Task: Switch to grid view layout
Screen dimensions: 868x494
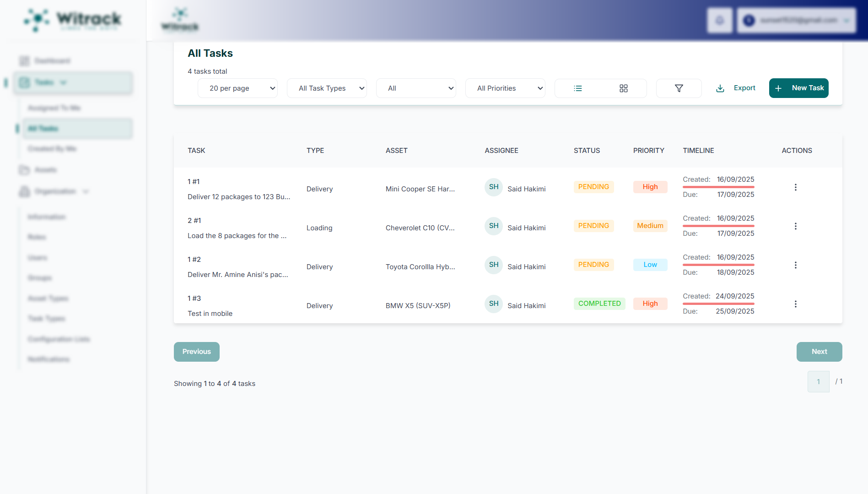Action: click(623, 88)
